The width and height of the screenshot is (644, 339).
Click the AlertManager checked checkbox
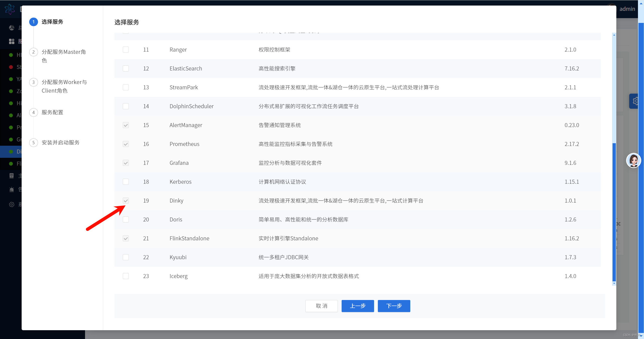tap(126, 125)
